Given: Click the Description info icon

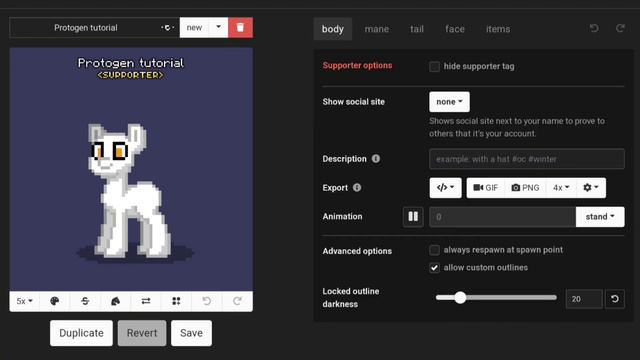Looking at the screenshot, I should click(x=376, y=158).
